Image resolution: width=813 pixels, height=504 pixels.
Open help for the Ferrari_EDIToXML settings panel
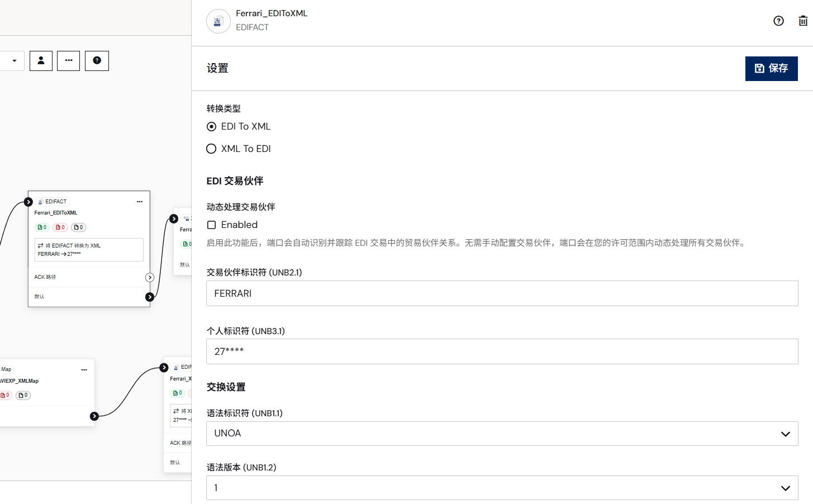tap(778, 21)
